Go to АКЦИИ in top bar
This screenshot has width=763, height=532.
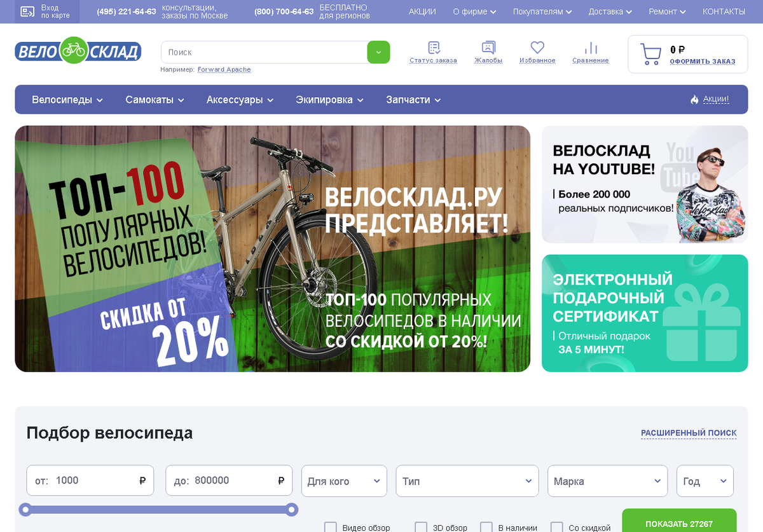coord(422,11)
